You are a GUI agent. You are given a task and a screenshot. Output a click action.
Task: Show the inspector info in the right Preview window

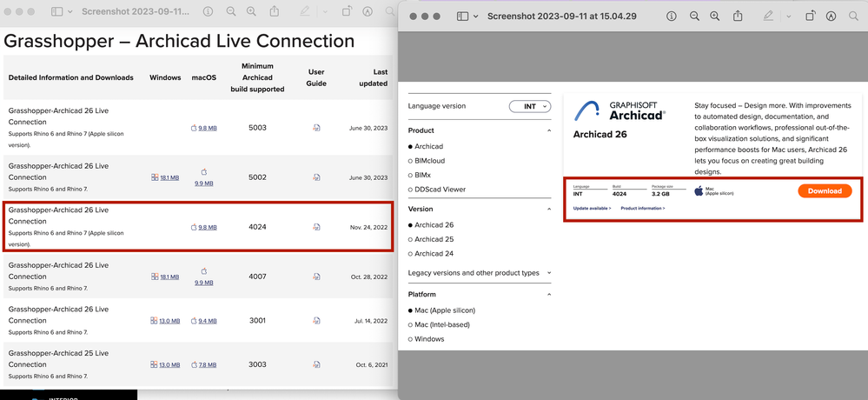tap(672, 16)
